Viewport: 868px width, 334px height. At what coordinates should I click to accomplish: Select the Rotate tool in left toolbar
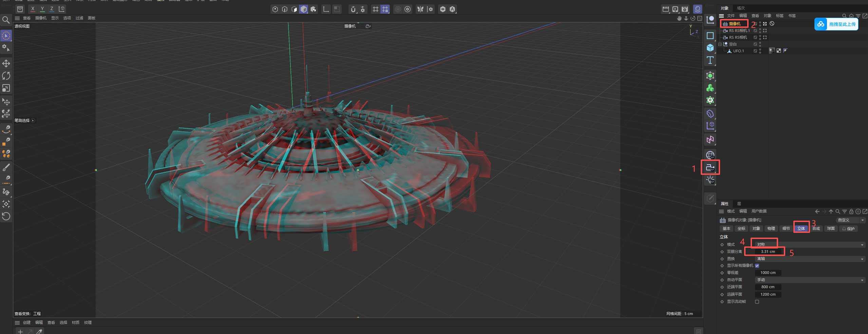[6, 76]
